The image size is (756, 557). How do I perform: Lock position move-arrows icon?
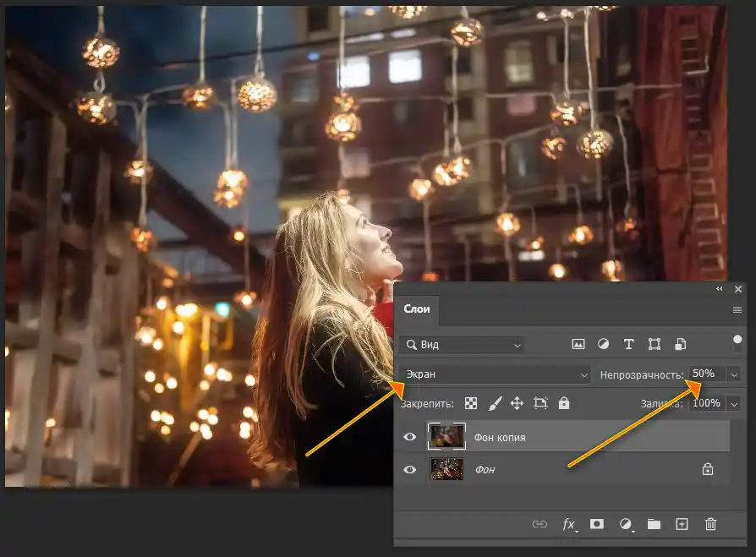click(x=517, y=403)
